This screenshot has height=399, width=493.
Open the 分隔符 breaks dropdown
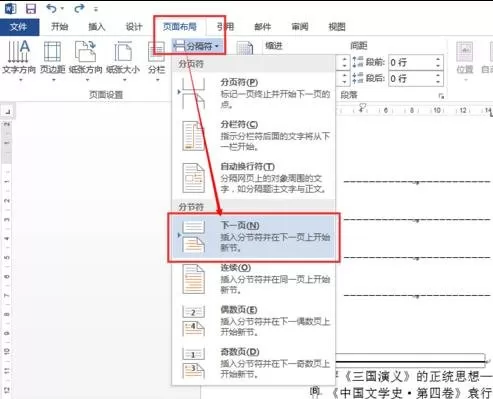pos(197,46)
